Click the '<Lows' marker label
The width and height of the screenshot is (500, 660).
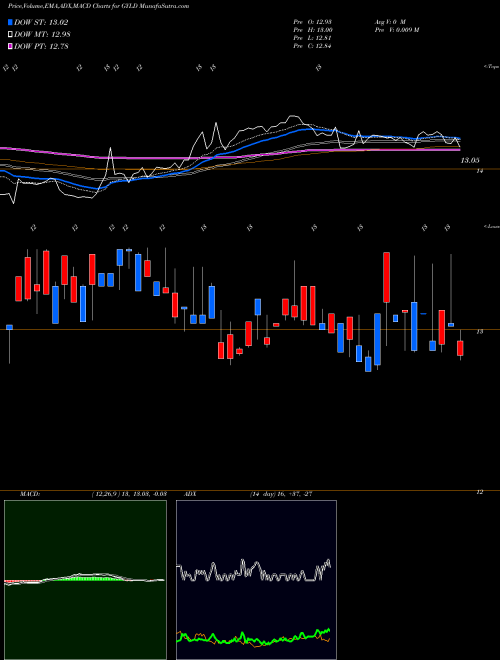pos(491,226)
